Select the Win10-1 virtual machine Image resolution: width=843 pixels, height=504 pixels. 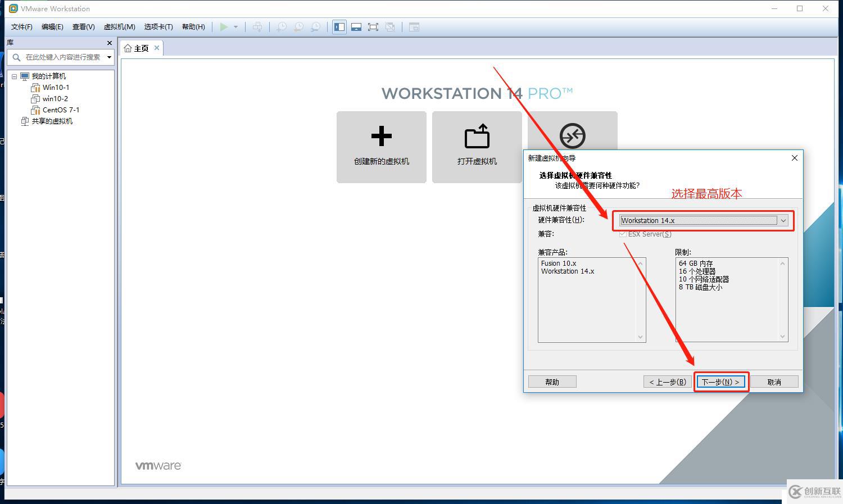point(56,88)
